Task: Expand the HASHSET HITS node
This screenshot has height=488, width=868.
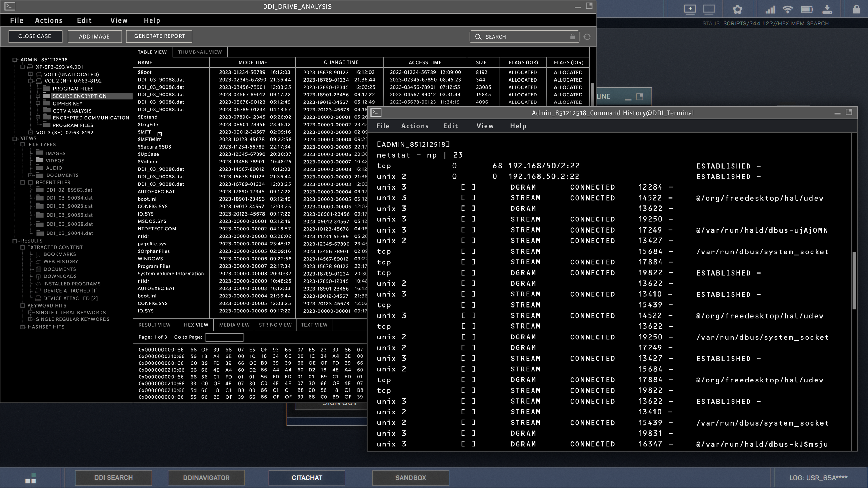Action: [23, 327]
